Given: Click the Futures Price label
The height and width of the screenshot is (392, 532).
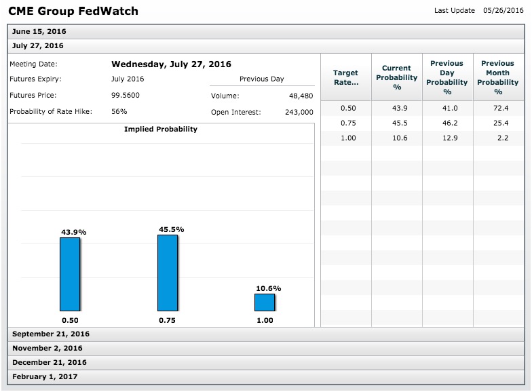Looking at the screenshot, I should click(33, 95).
